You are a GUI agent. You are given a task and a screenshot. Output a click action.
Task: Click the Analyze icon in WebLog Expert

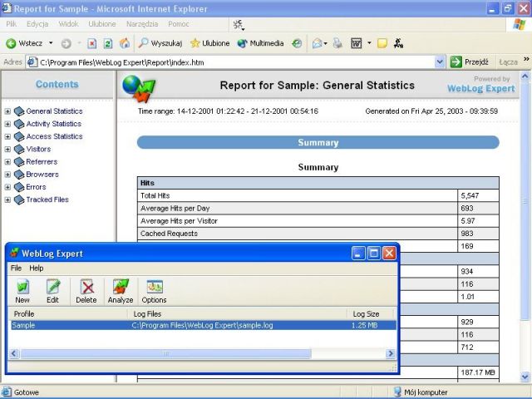(x=121, y=288)
